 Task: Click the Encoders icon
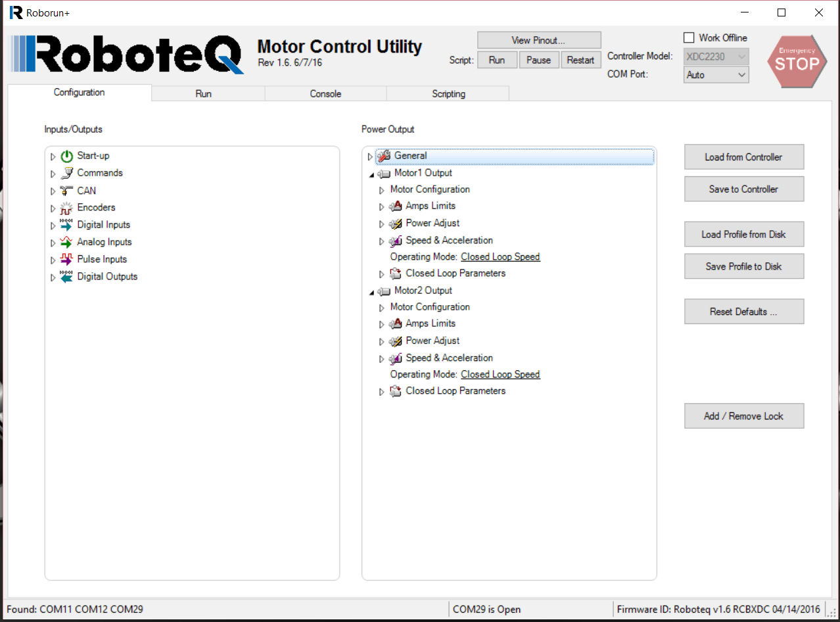point(66,208)
